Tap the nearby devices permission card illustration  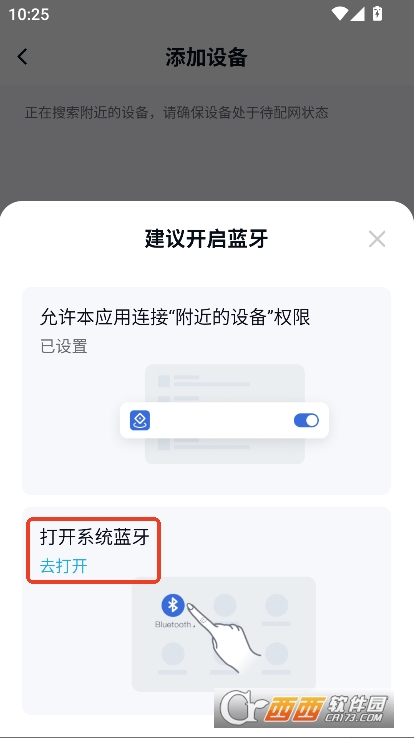coord(225,414)
